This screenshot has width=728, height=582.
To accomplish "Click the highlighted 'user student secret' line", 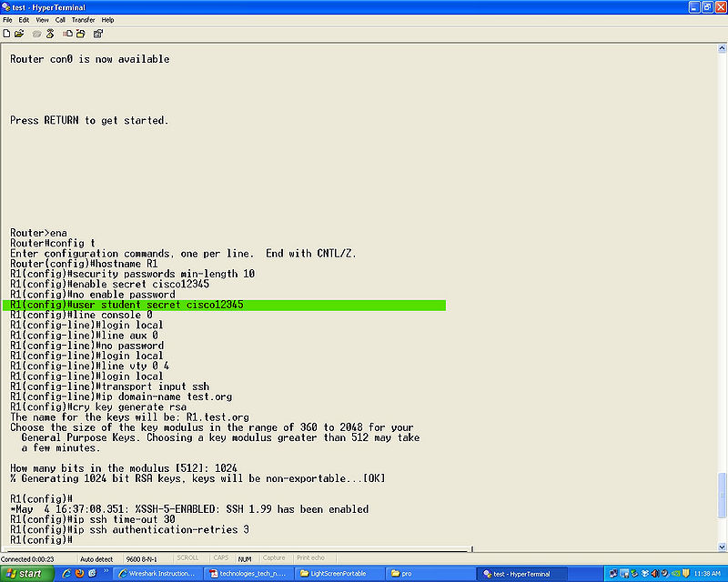I will (x=224, y=305).
